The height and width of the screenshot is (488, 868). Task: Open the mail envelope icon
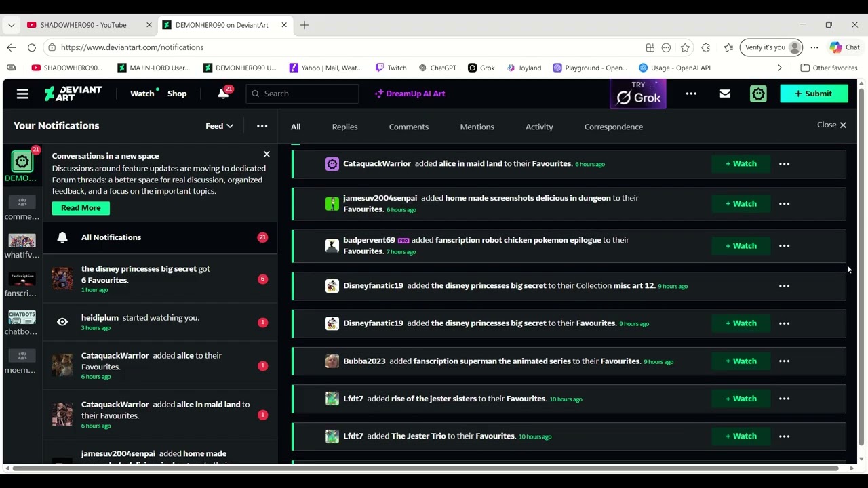(x=725, y=94)
